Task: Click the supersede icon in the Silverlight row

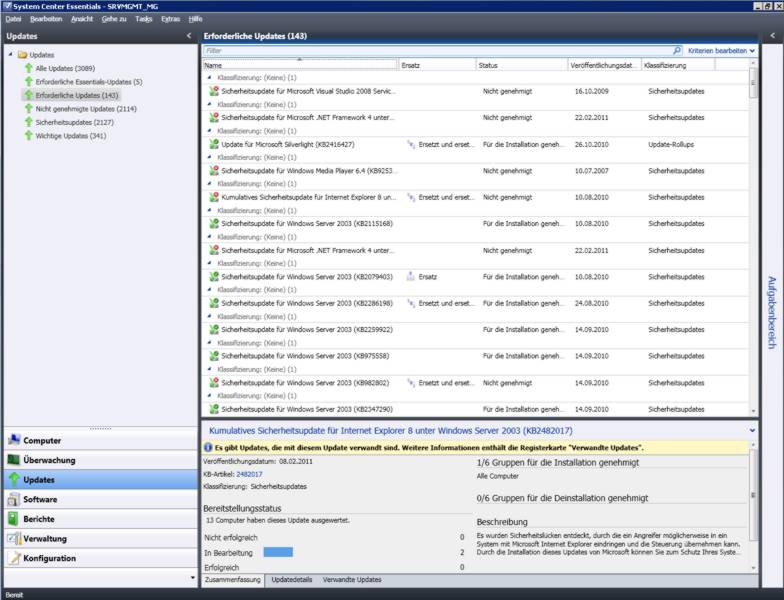Action: (410, 144)
